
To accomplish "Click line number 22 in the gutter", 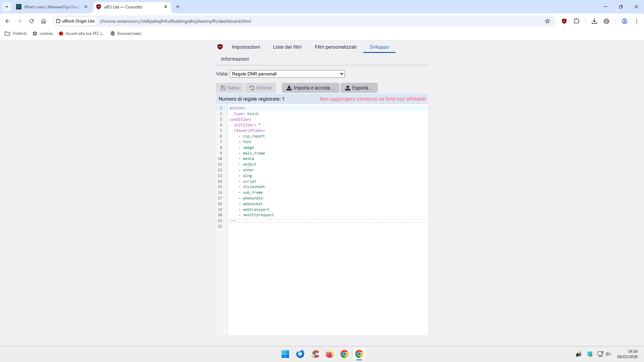I will tap(220, 227).
